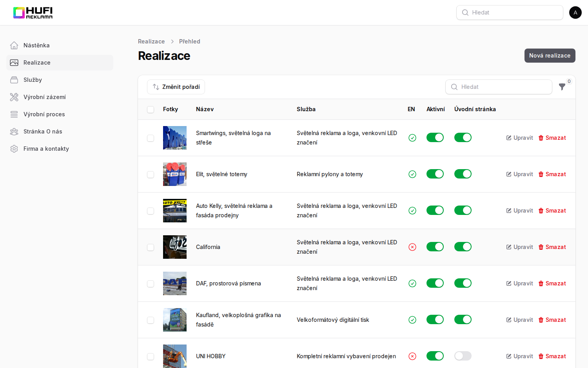Edit the California row via Upravit
The image size is (588, 368).
coord(520,247)
